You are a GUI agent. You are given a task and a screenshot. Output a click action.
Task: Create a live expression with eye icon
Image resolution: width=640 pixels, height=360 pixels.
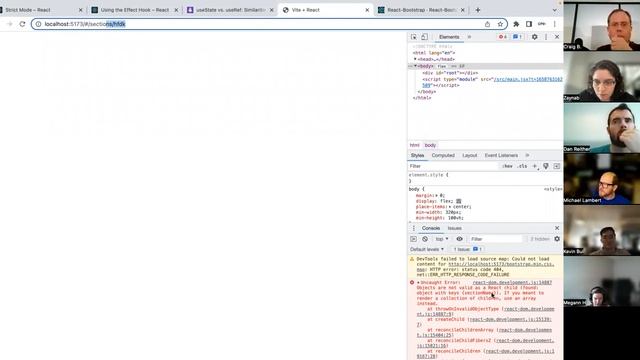tap(460, 239)
